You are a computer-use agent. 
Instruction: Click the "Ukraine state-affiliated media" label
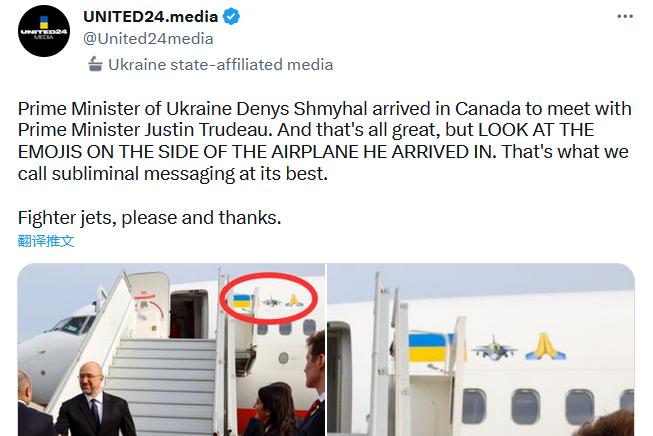pyautogui.click(x=220, y=65)
